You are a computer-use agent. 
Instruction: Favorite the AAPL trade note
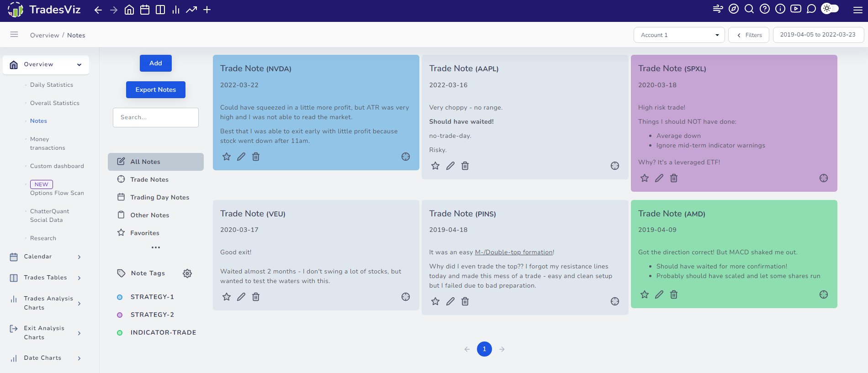click(435, 166)
